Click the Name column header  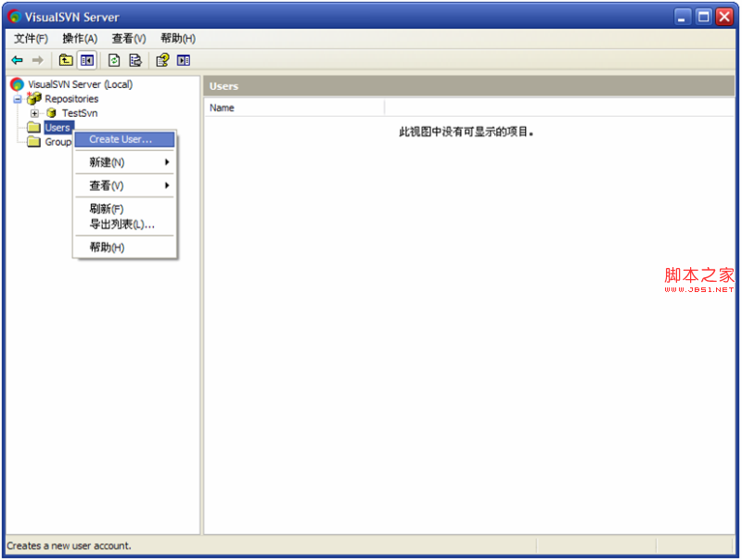pyautogui.click(x=294, y=108)
